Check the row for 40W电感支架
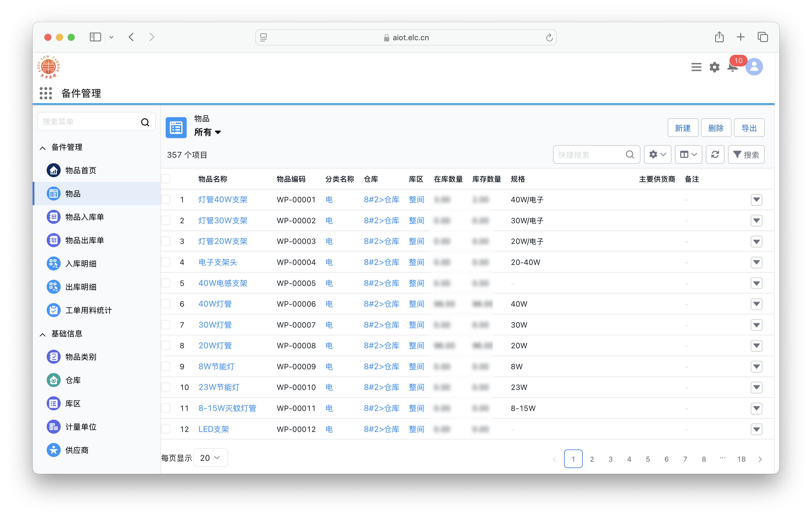Screen dimensions: 812x517 tap(166, 283)
